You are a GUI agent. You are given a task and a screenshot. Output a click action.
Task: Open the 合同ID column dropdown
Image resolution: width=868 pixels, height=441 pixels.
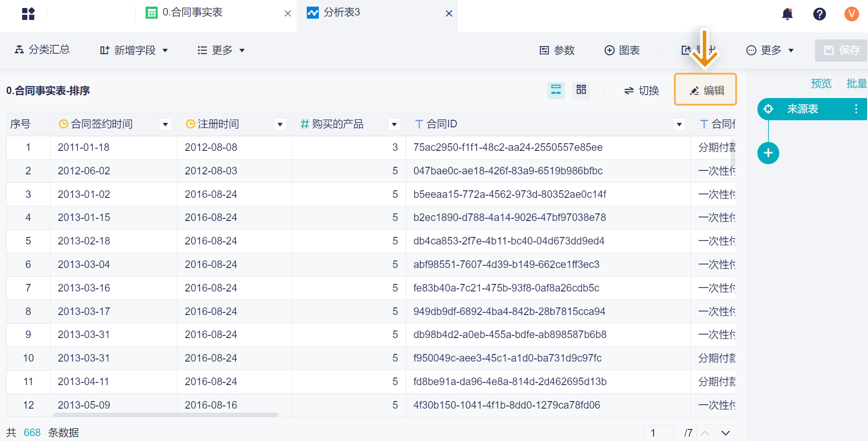679,124
